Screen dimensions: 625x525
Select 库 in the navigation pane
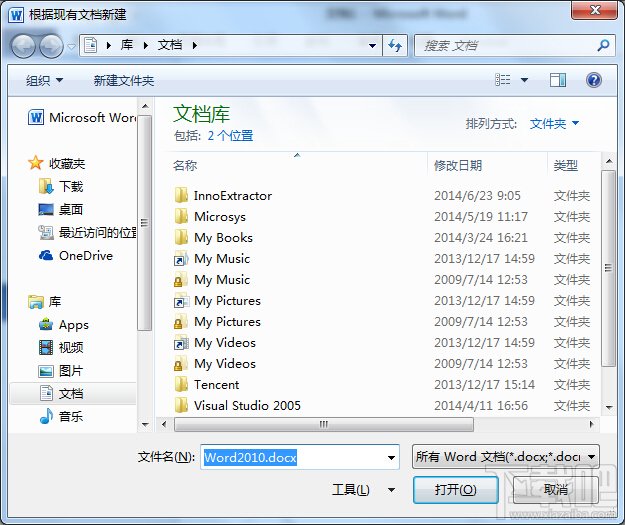pos(45,302)
